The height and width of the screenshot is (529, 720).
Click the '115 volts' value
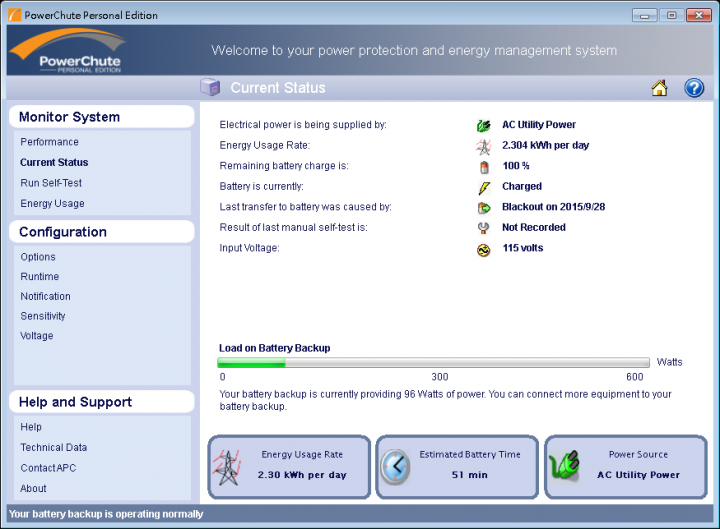pos(523,248)
